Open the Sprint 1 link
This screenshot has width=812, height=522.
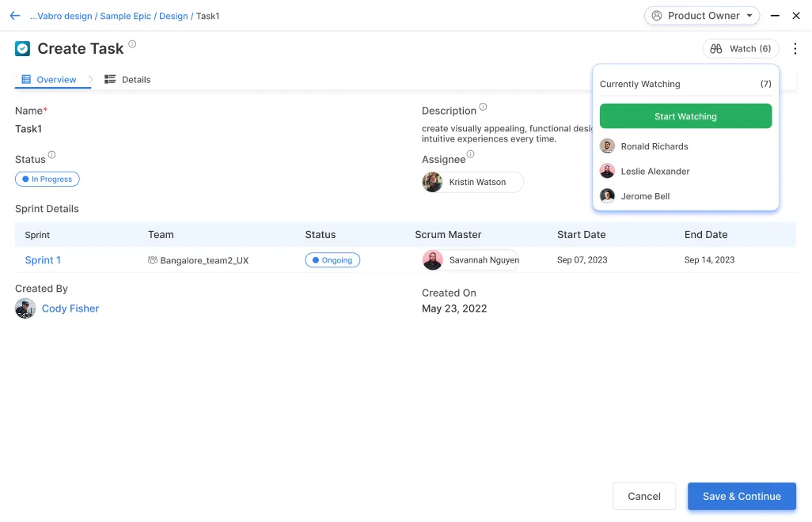[x=43, y=260]
